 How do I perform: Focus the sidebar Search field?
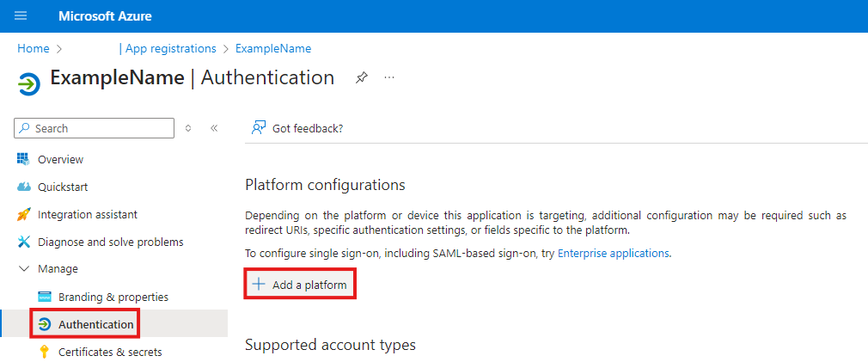pyautogui.click(x=95, y=128)
